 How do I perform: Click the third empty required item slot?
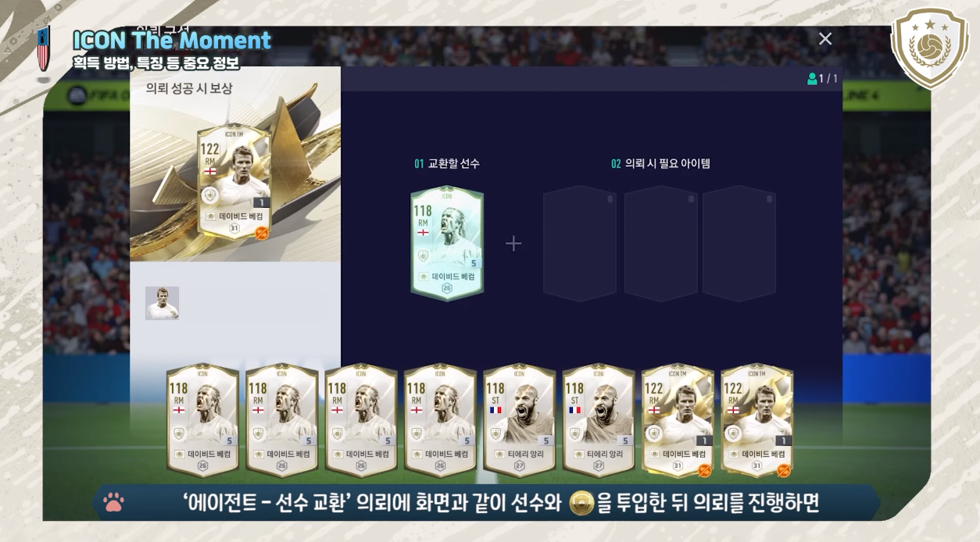tap(739, 243)
